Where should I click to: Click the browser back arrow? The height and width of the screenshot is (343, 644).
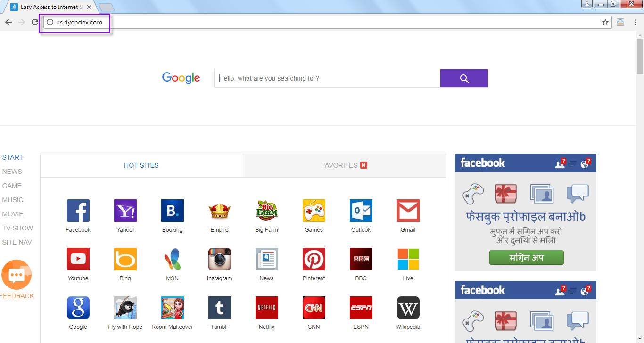8,22
